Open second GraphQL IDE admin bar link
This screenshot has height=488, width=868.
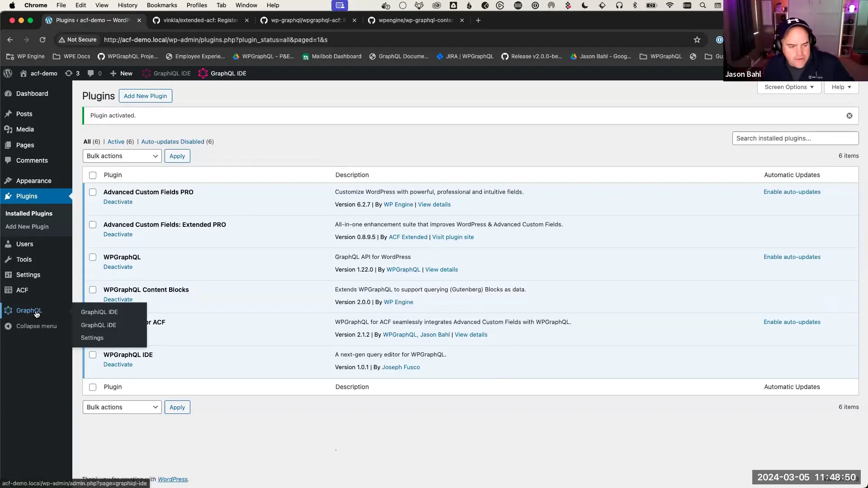coord(223,73)
